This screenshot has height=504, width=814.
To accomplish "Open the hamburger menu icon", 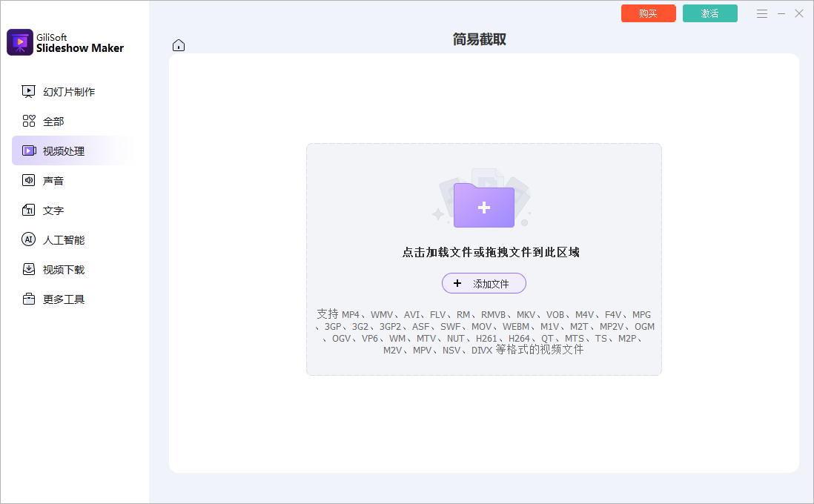I will click(761, 14).
